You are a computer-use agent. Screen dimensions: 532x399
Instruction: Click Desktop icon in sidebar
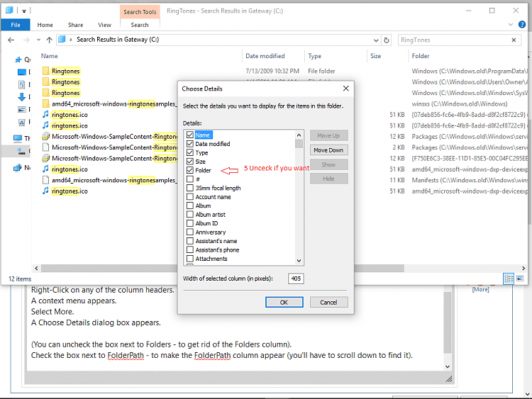22,72
